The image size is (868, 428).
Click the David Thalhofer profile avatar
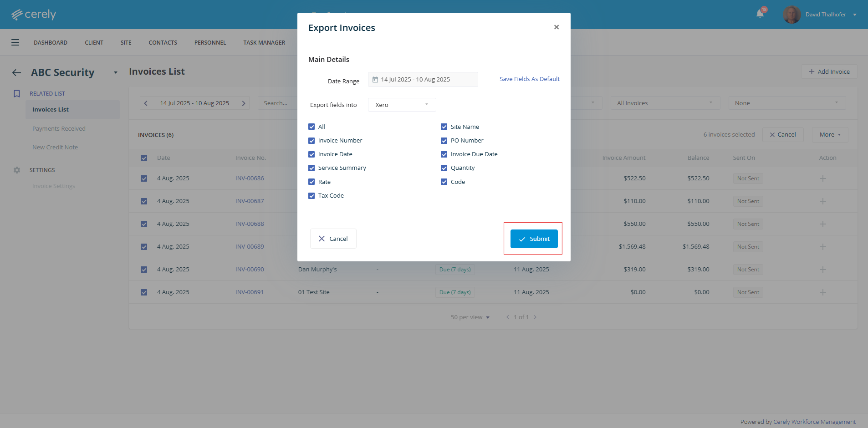792,15
